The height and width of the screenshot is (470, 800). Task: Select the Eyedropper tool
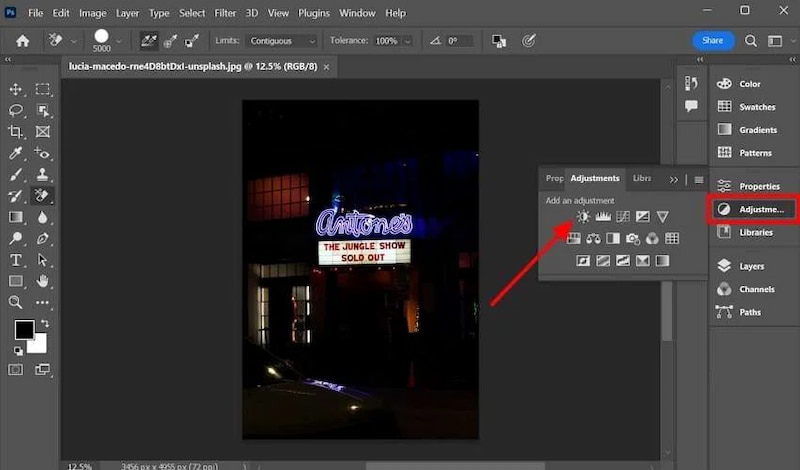coord(15,153)
